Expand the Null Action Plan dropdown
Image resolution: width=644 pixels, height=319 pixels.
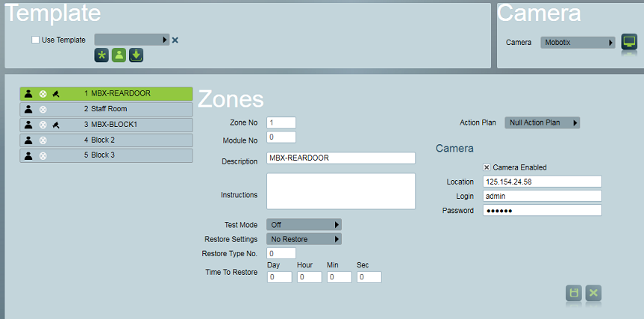pyautogui.click(x=543, y=123)
